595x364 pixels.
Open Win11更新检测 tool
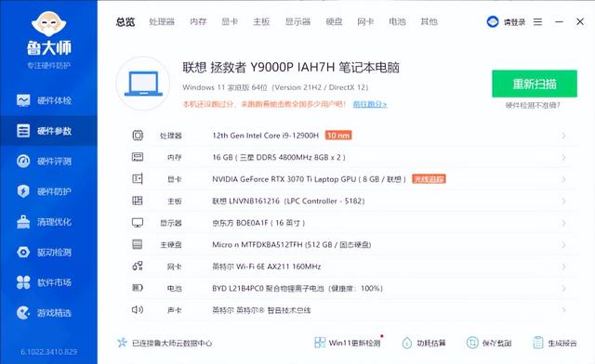point(348,343)
